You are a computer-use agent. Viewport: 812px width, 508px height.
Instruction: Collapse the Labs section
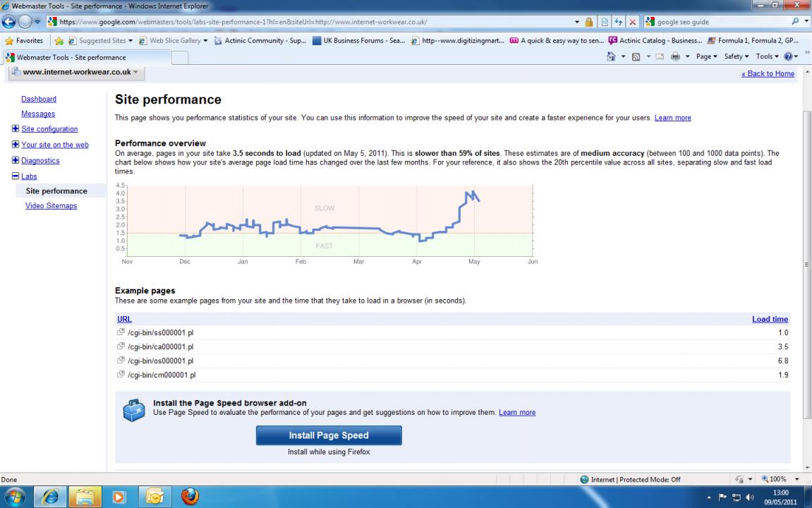pos(16,176)
